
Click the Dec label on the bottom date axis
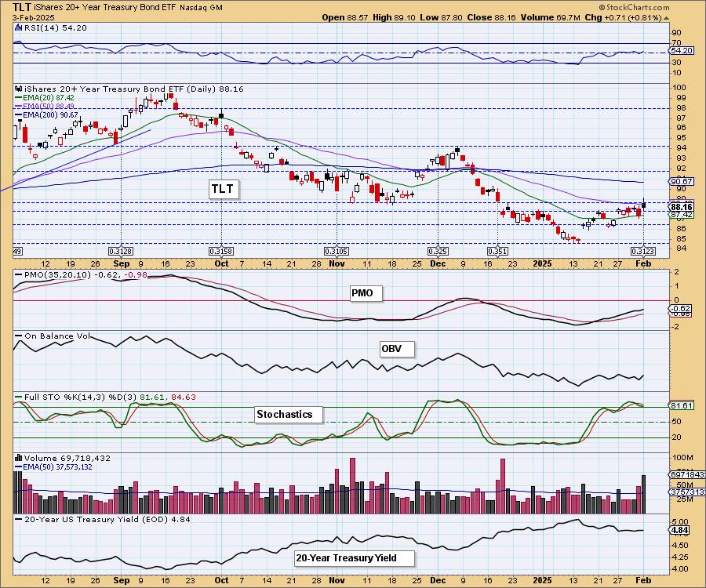(x=438, y=580)
